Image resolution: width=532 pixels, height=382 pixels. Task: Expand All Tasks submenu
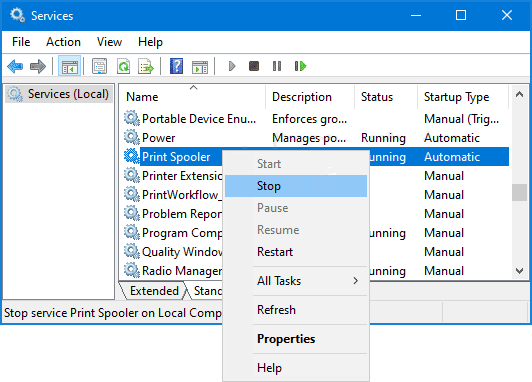(x=296, y=281)
